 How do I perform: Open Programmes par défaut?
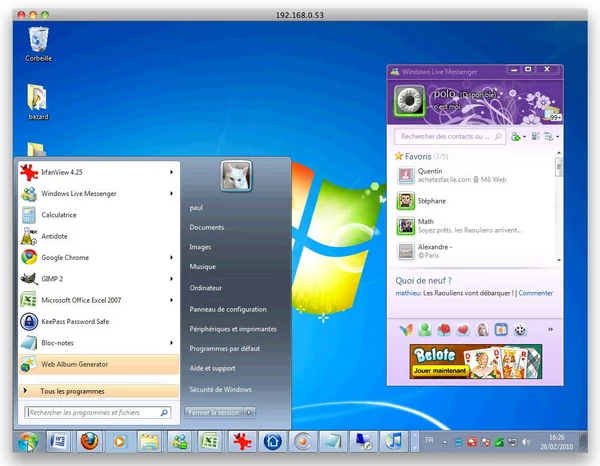click(225, 349)
